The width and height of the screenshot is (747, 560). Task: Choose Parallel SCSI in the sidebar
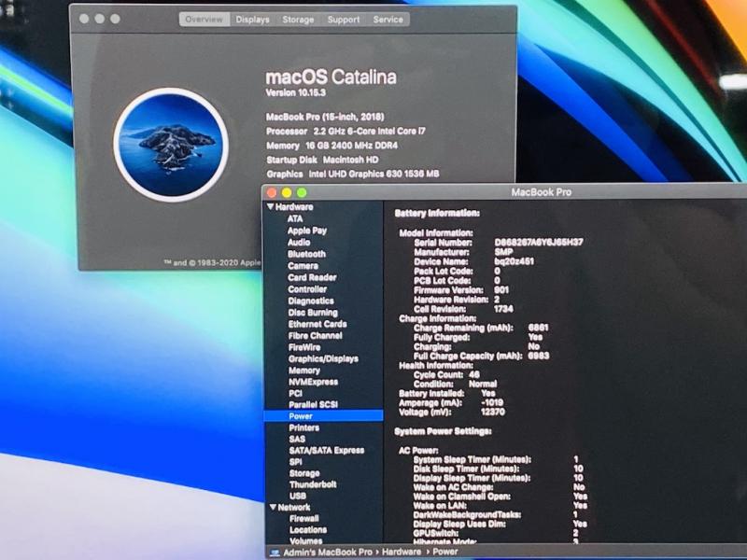[313, 404]
